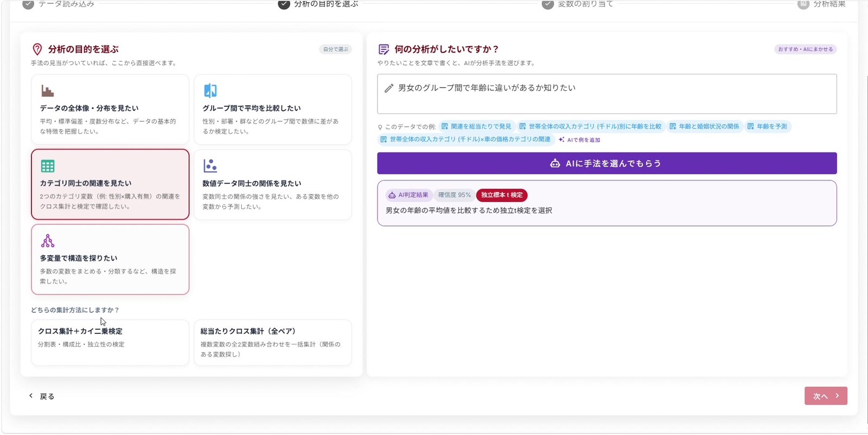Viewport: 868px width, 435px height.
Task: Click the bar chart icon on データの全体像 card
Action: point(48,91)
